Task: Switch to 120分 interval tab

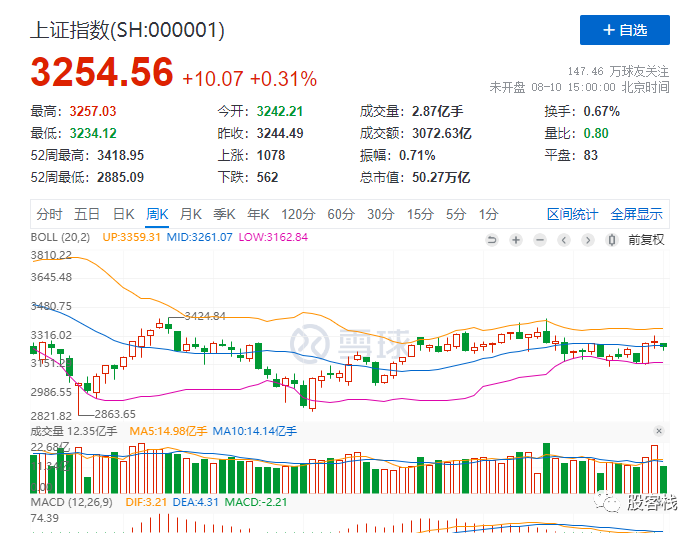Action: point(298,214)
